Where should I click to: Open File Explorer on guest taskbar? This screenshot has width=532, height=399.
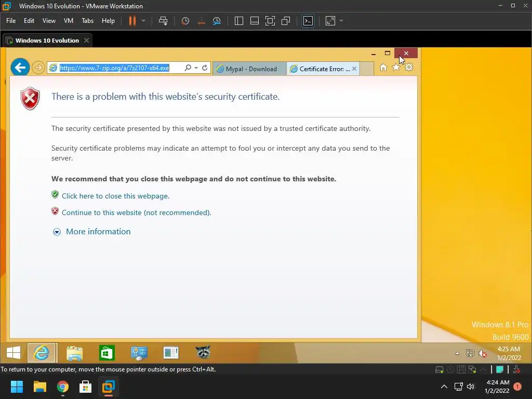pos(75,353)
